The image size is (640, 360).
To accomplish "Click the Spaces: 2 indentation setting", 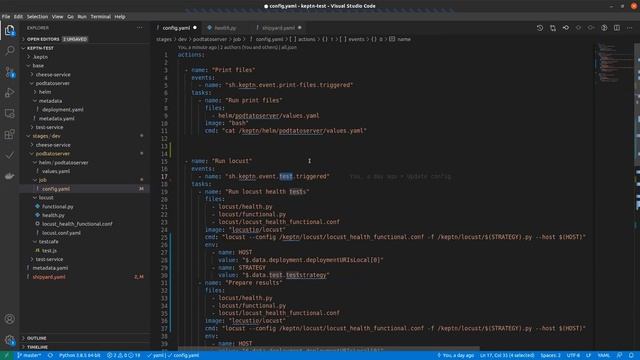I will [x=550, y=356].
